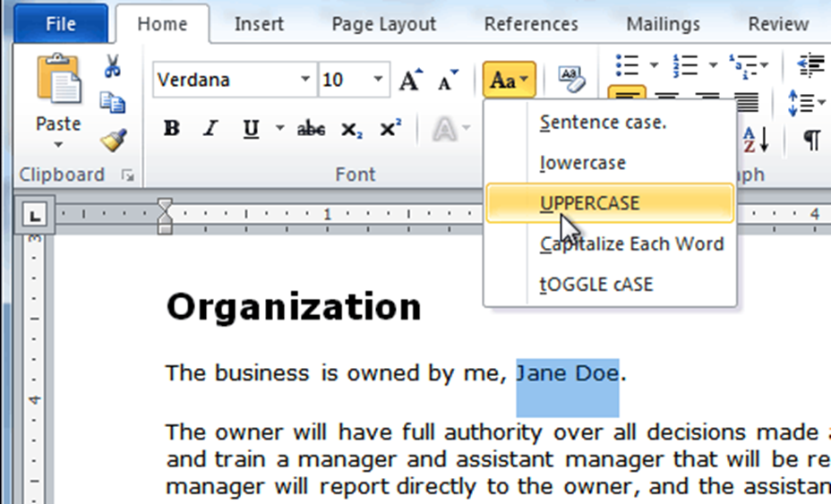
Task: Open the Numbering library dropdown arrow
Action: (x=713, y=65)
